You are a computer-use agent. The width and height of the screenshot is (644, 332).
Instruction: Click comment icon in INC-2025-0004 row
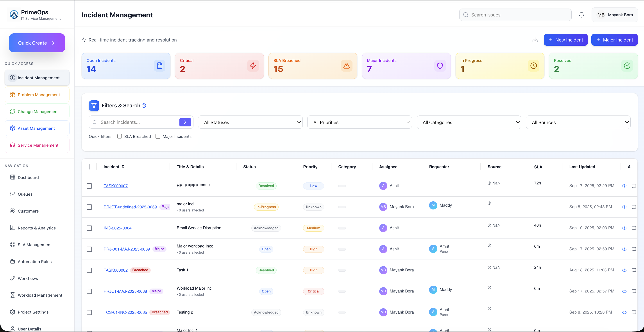pyautogui.click(x=633, y=228)
